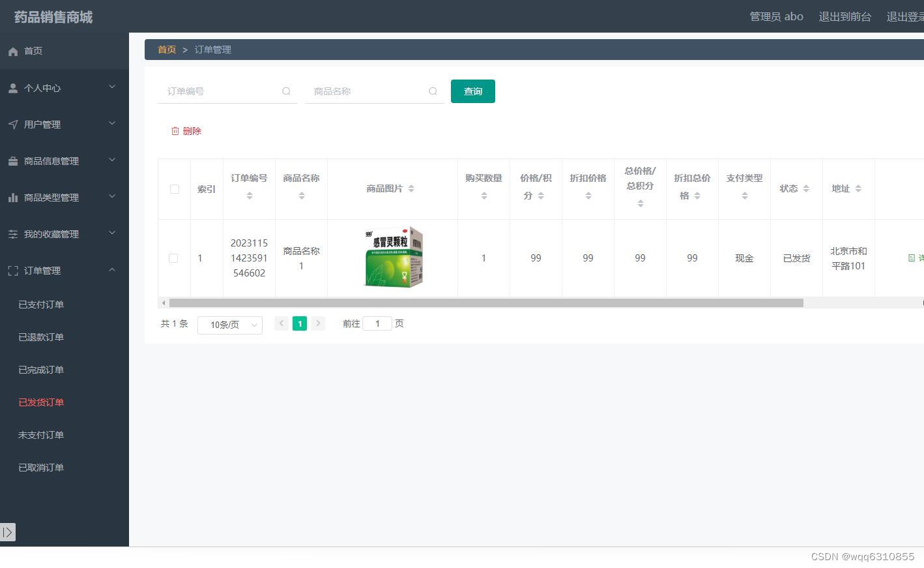The height and width of the screenshot is (568, 924).
Task: Sort by 状态 column arrows
Action: point(806,188)
